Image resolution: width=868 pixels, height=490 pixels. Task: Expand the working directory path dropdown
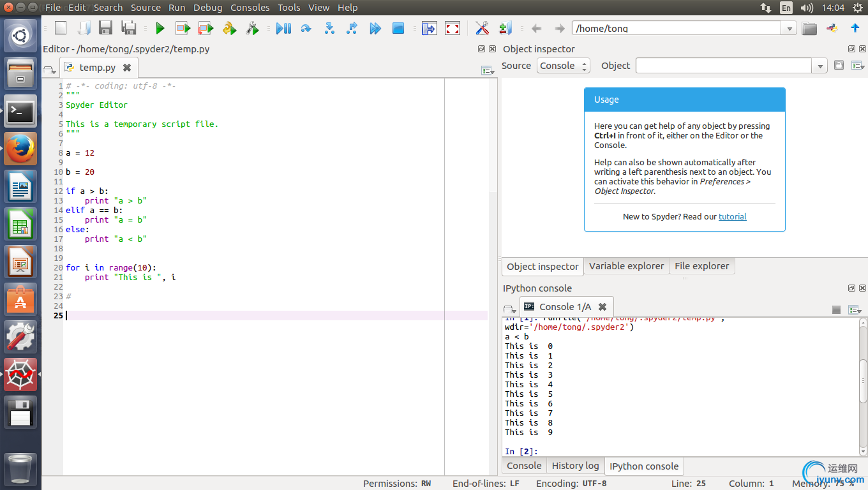click(x=789, y=28)
